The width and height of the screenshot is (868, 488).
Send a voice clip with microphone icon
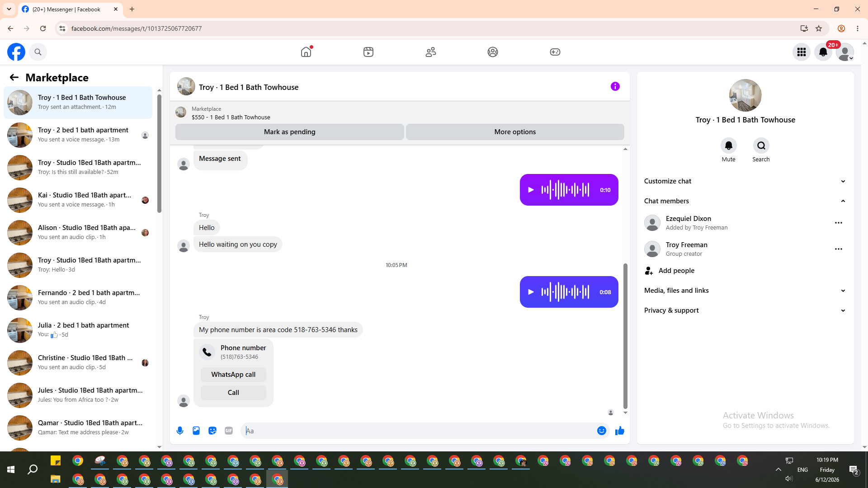pyautogui.click(x=180, y=431)
